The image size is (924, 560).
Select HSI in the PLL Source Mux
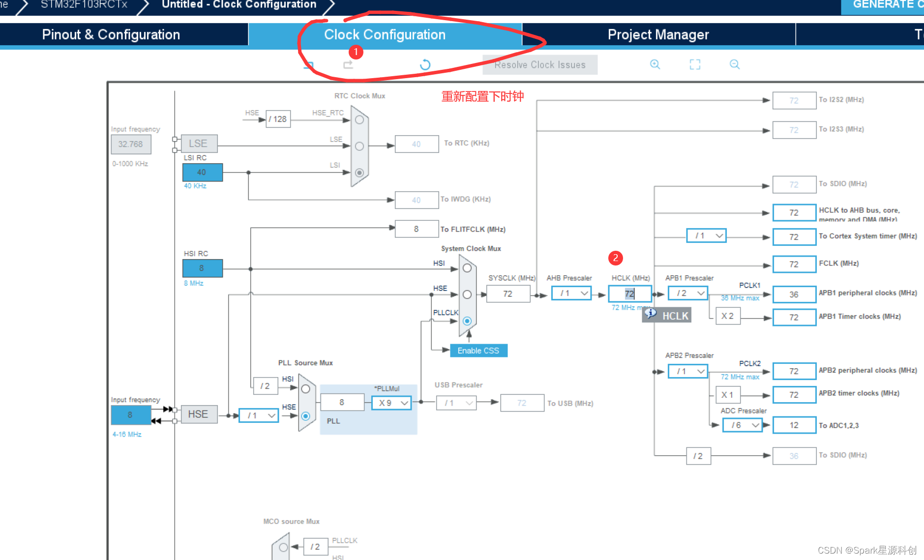point(305,388)
